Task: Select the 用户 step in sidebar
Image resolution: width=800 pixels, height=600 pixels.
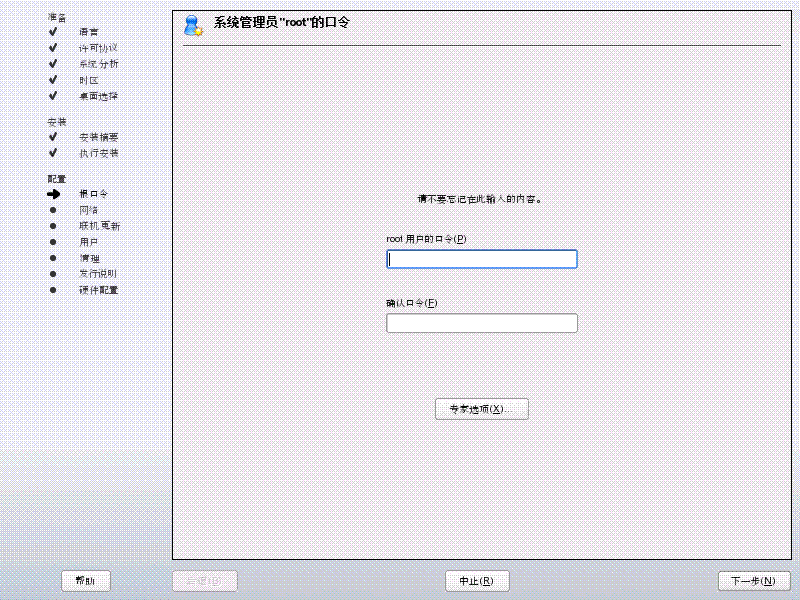Action: pyautogui.click(x=89, y=242)
